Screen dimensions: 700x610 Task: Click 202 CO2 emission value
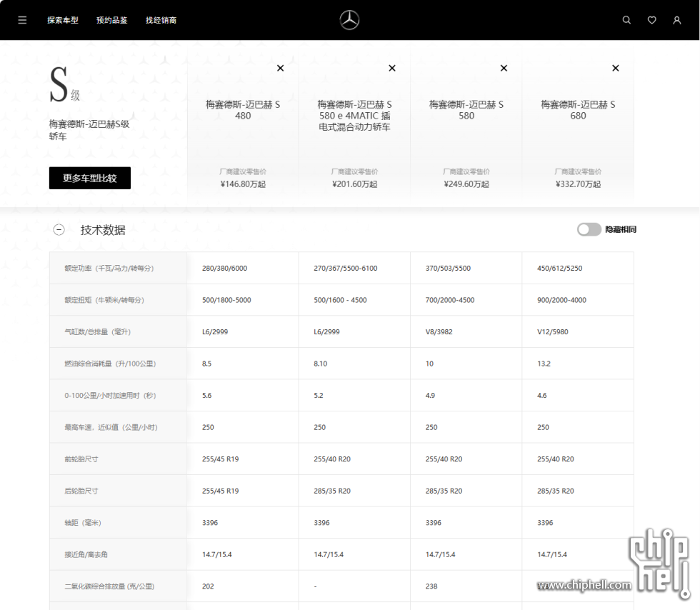tap(208, 586)
